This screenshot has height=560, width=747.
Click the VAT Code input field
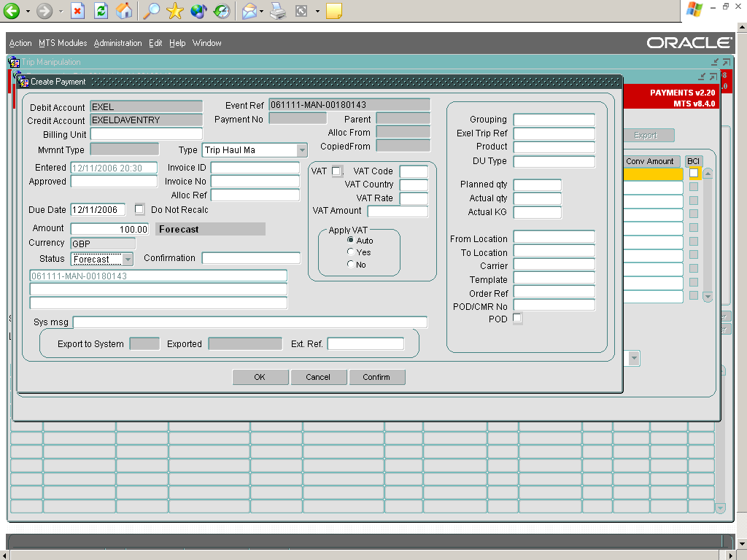click(414, 171)
